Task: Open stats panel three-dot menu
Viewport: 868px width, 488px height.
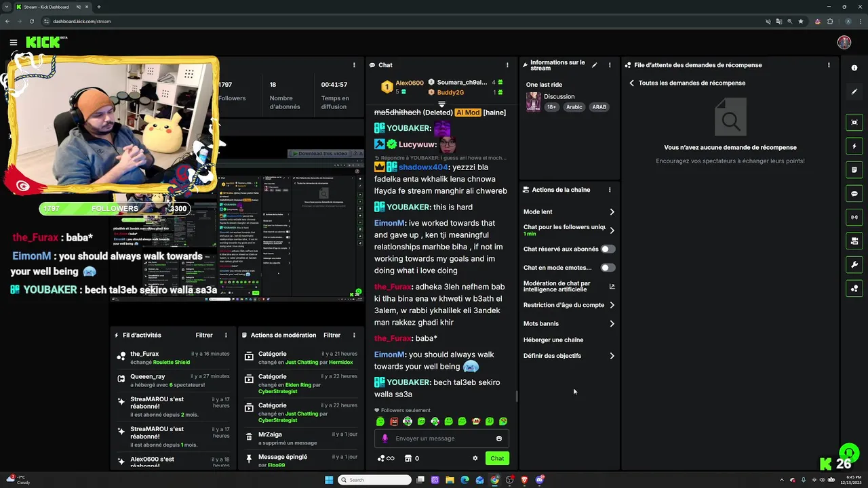Action: point(354,65)
